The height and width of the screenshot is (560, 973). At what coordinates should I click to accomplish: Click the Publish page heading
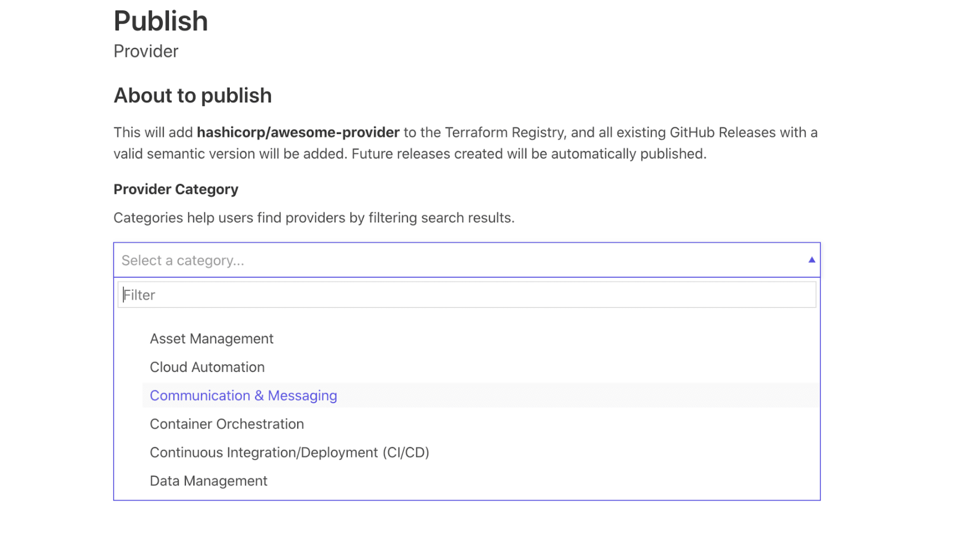point(161,21)
